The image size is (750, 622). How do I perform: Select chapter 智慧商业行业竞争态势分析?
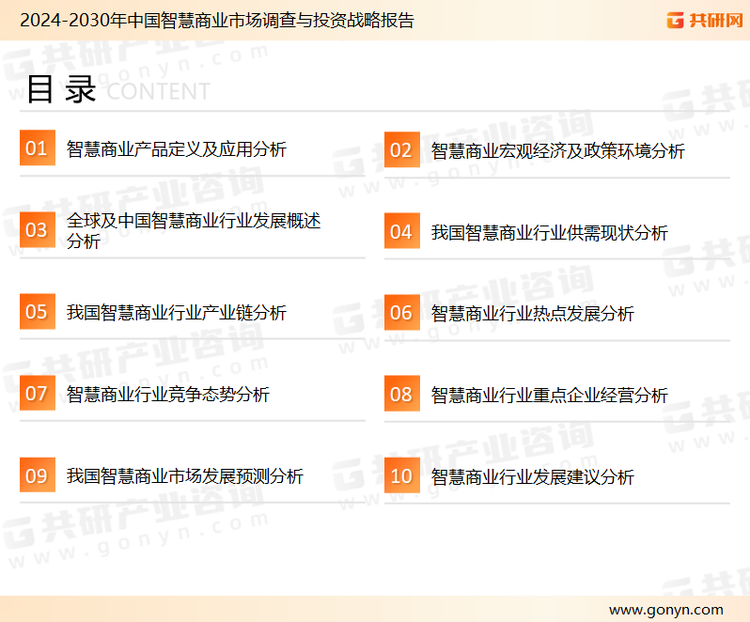[x=168, y=394]
